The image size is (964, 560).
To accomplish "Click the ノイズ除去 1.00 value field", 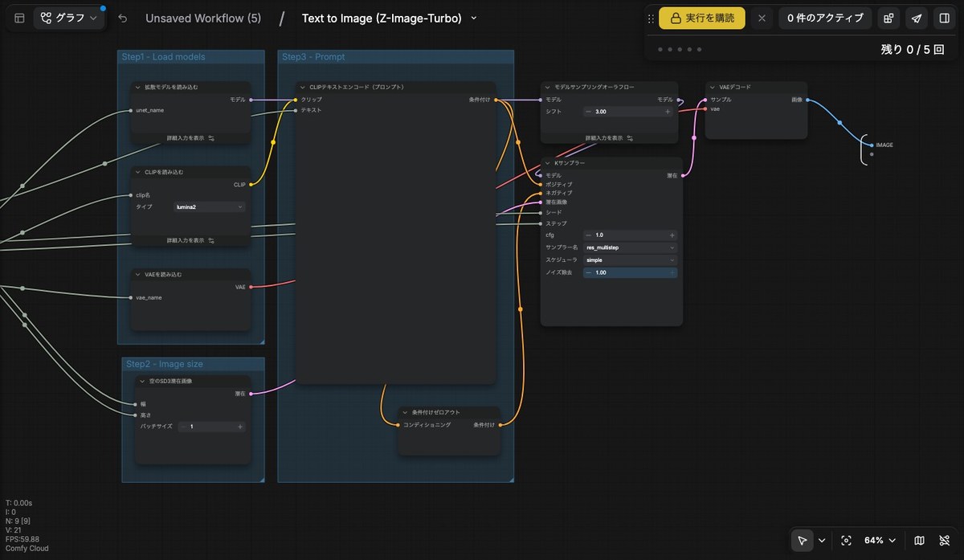I will 630,272.
